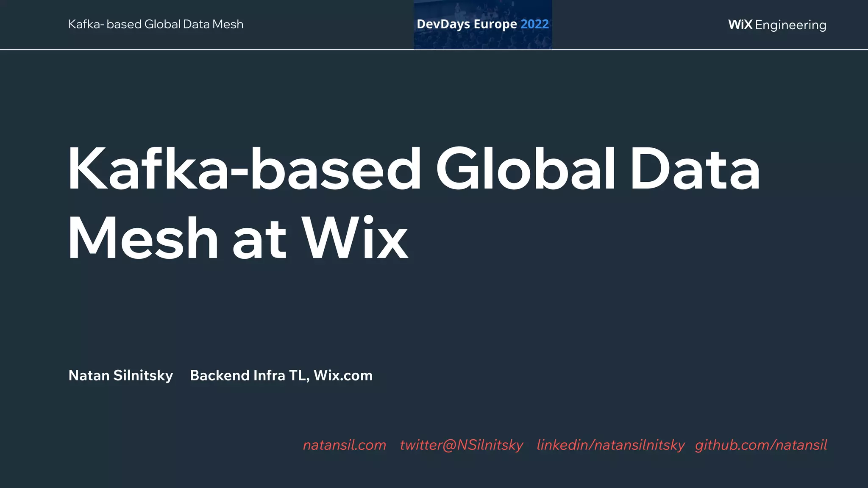Click the title line 'Kafka-based Global Data'

click(x=413, y=169)
